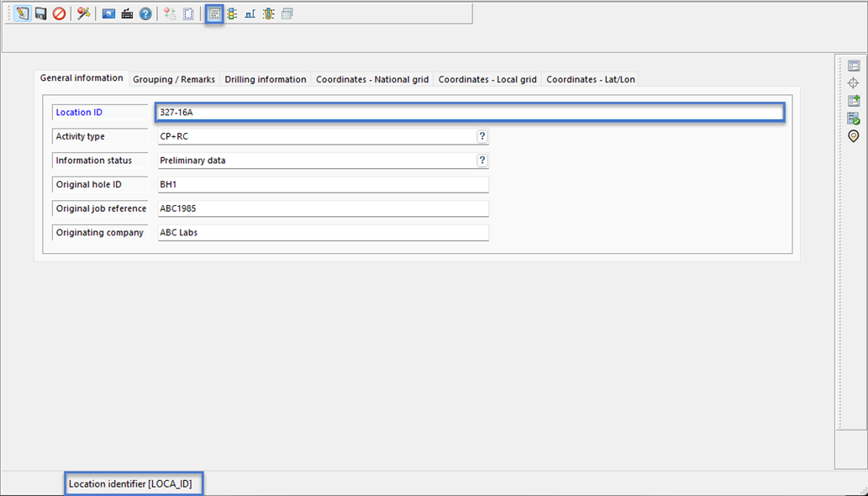Click the edit pencil icon in toolbar
Screen dimensions: 868x496
tap(22, 14)
